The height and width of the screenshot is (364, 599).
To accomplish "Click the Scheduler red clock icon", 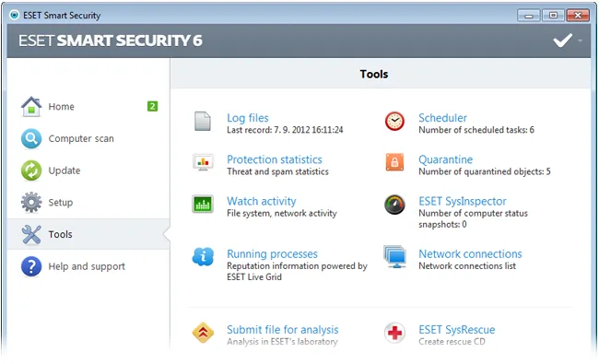I will coord(394,121).
